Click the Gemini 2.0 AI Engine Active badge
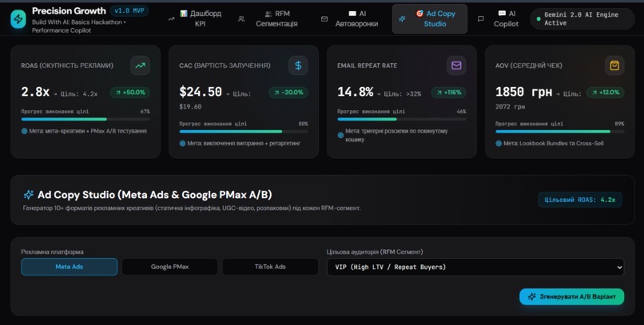Screen dimensions: 644x325 tap(582, 19)
